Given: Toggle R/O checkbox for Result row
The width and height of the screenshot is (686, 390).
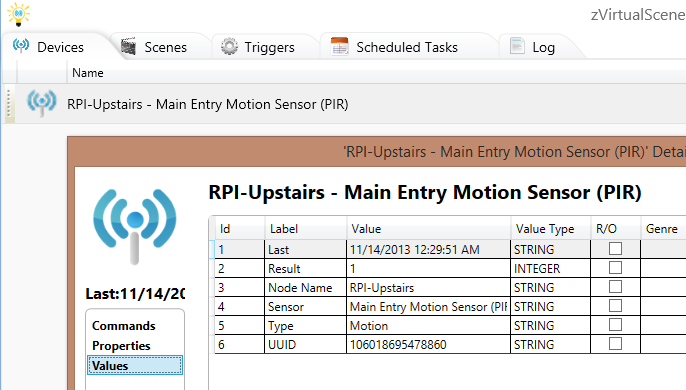Looking at the screenshot, I should (x=615, y=267).
